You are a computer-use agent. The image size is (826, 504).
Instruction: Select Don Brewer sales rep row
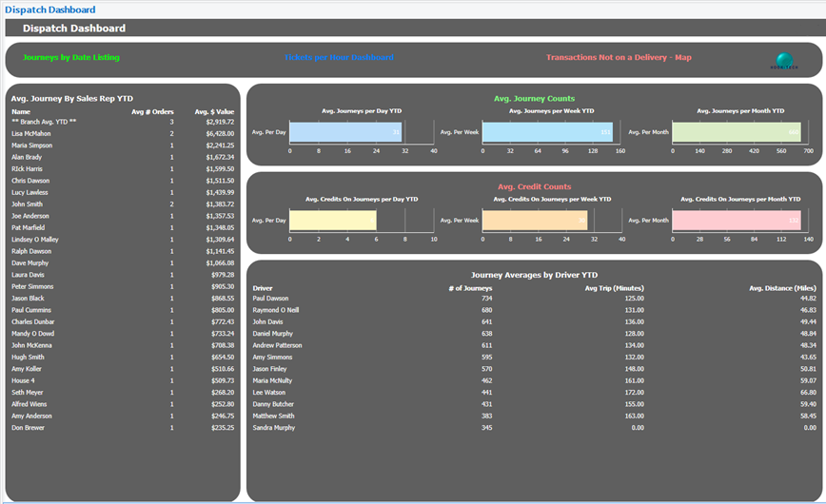[x=123, y=428]
